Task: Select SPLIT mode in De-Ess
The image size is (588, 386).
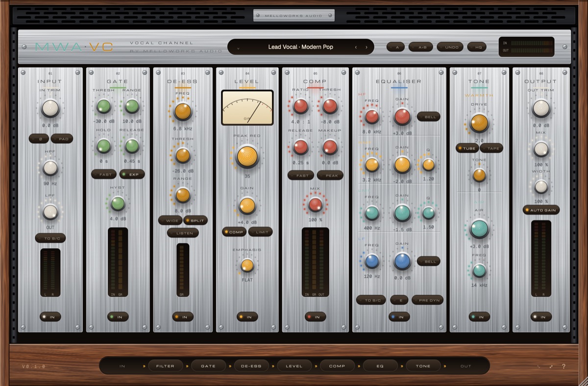Action: coord(196,221)
